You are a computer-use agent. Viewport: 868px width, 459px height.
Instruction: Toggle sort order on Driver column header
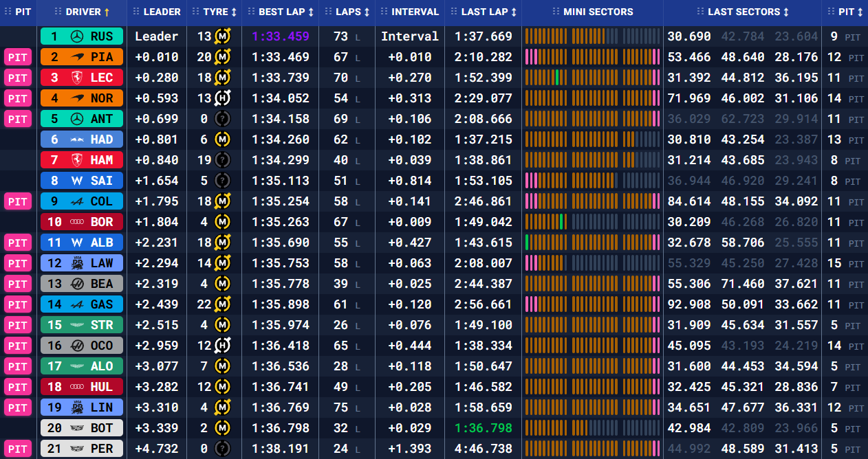(82, 12)
